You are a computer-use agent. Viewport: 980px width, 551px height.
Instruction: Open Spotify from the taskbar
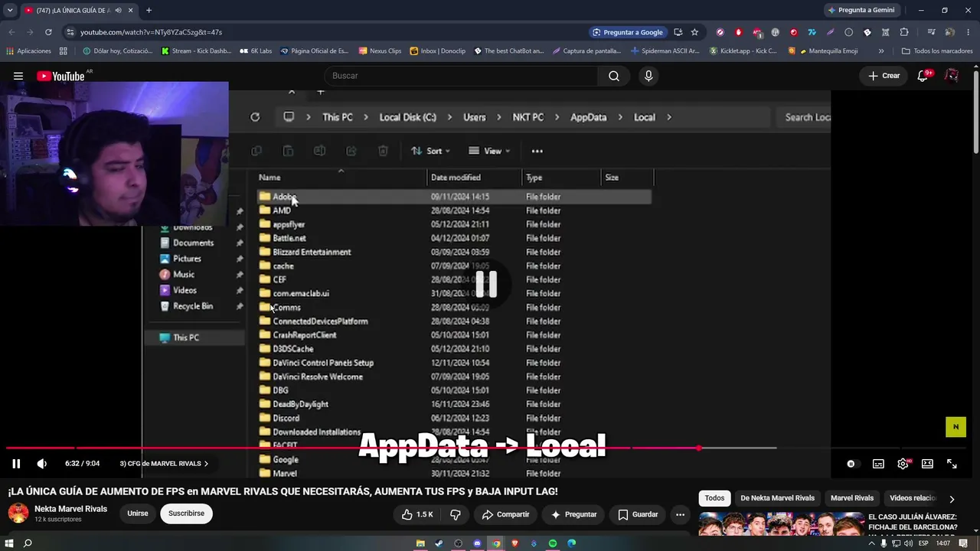point(553,543)
